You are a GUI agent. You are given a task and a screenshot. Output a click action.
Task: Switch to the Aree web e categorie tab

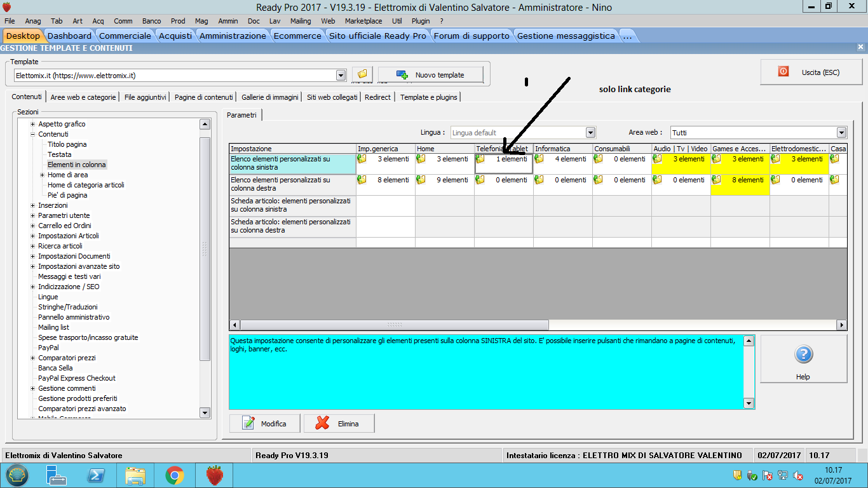click(x=83, y=97)
